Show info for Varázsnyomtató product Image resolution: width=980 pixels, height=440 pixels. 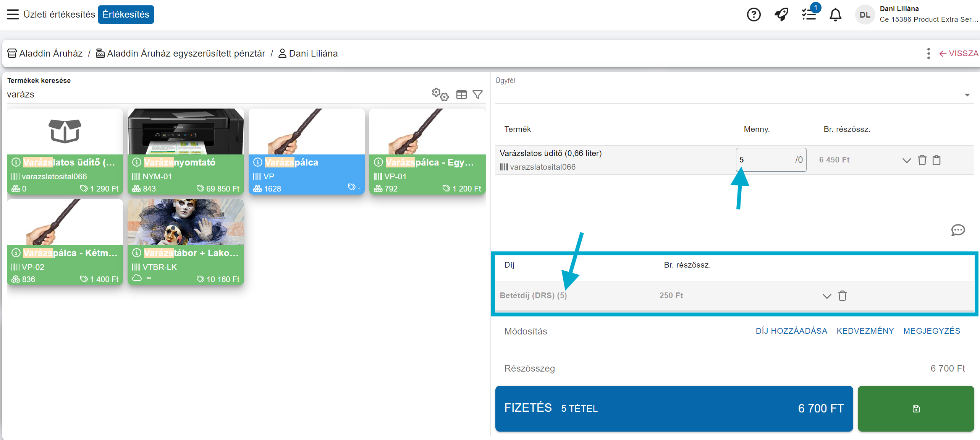pos(136,162)
